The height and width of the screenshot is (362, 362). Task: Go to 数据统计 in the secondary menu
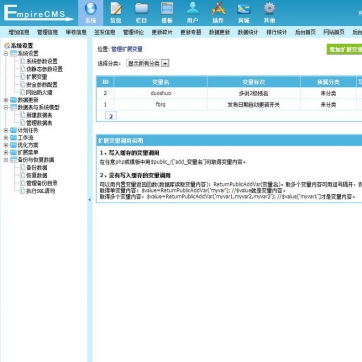coord(248,32)
